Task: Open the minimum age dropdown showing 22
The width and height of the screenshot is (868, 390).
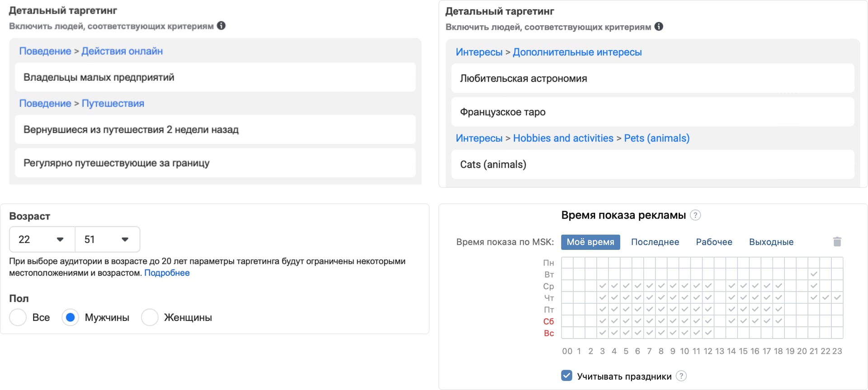Action: [x=42, y=240]
